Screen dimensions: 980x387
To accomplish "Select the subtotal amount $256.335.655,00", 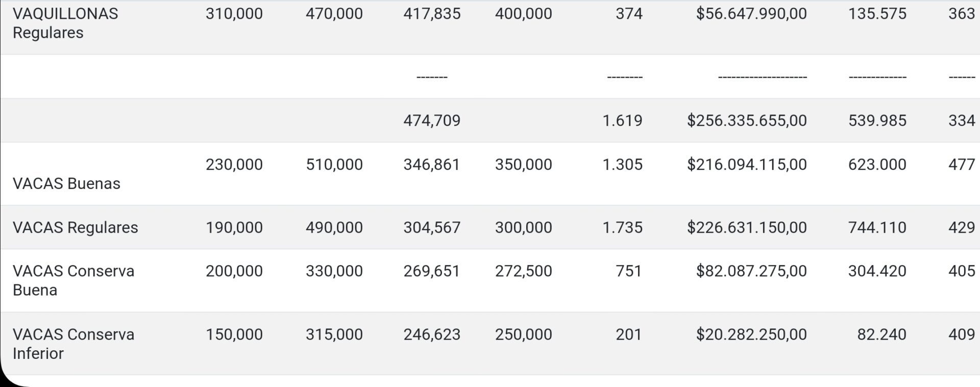I will (746, 120).
